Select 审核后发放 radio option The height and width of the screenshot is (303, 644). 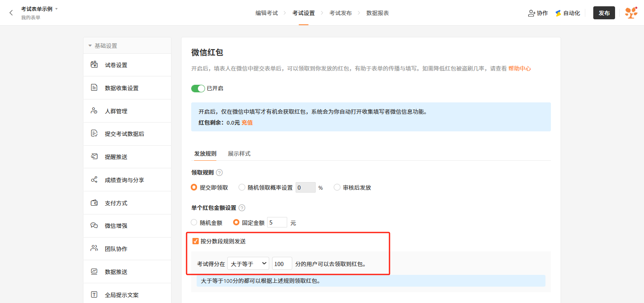pos(337,187)
